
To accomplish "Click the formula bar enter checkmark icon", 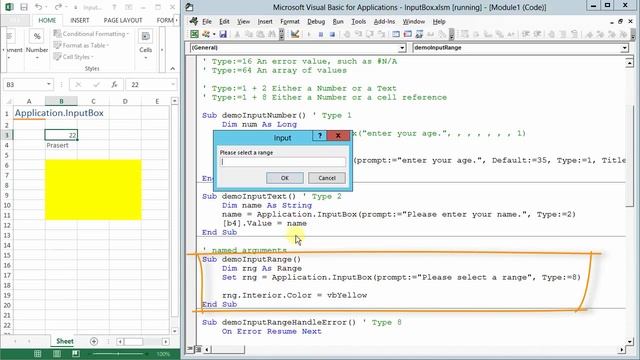I will tap(96, 84).
